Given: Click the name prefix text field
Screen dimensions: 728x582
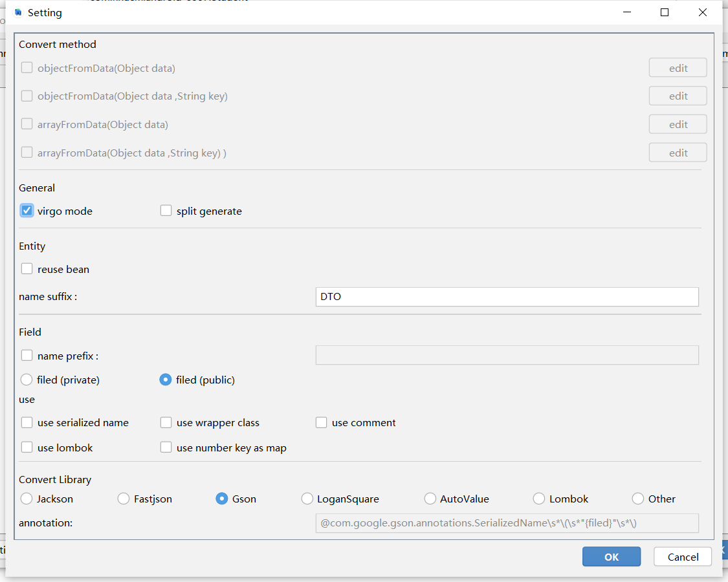Looking at the screenshot, I should pos(507,355).
